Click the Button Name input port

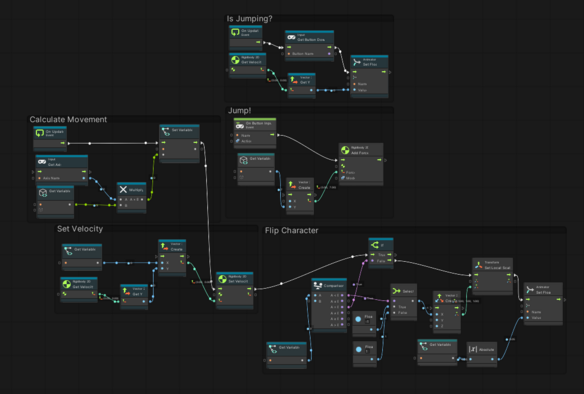pos(289,54)
